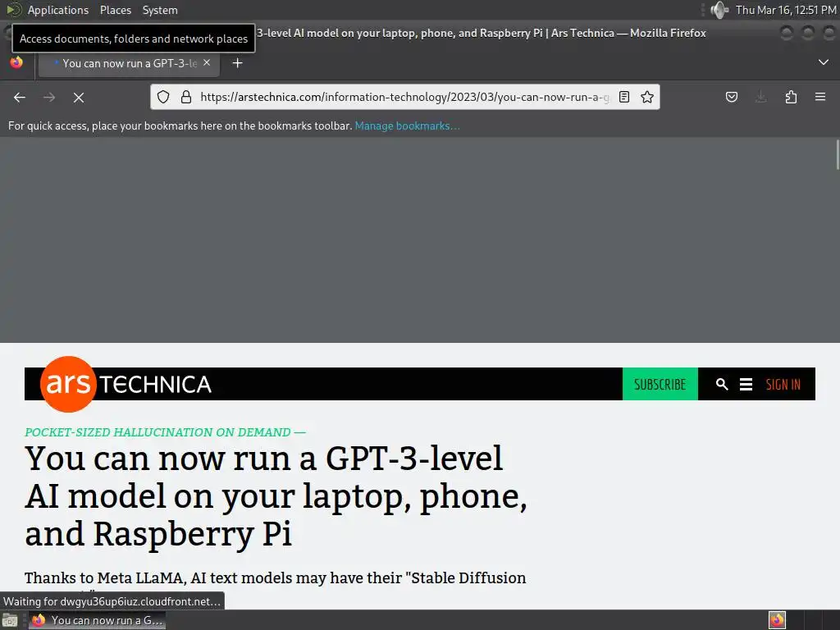This screenshot has height=630, width=840.
Task: Open Firefox application menu
Action: coord(820,97)
